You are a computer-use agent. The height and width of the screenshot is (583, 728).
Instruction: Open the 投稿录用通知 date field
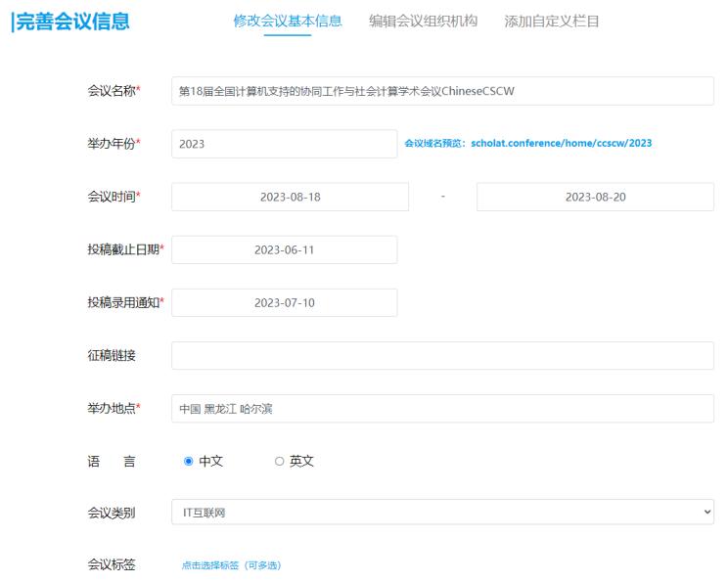coord(284,302)
